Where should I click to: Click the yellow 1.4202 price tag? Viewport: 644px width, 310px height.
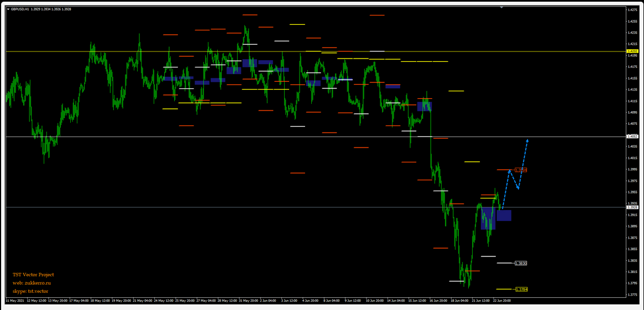click(x=632, y=51)
